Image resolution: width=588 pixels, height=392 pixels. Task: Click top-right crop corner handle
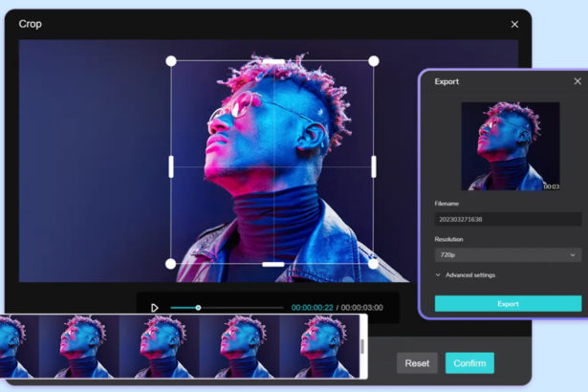(x=374, y=61)
